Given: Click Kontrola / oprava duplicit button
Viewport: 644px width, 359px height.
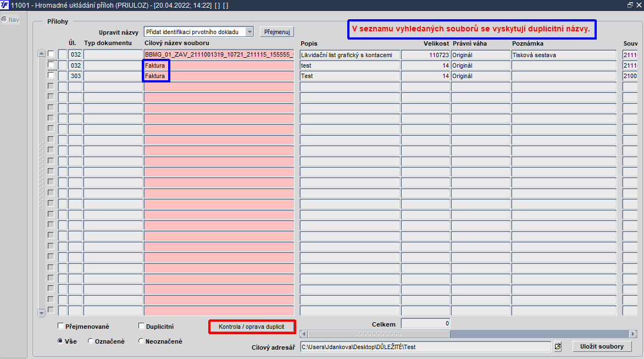Looking at the screenshot, I should pyautogui.click(x=252, y=327).
